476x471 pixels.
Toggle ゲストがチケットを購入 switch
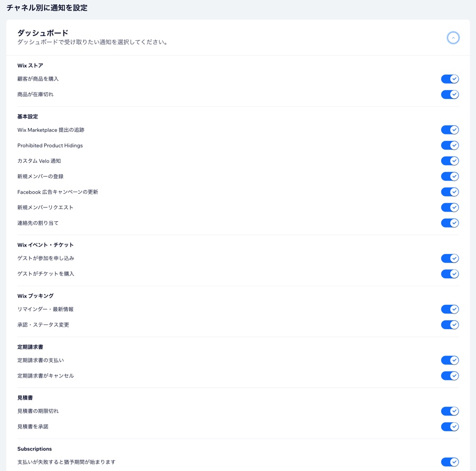click(x=450, y=274)
